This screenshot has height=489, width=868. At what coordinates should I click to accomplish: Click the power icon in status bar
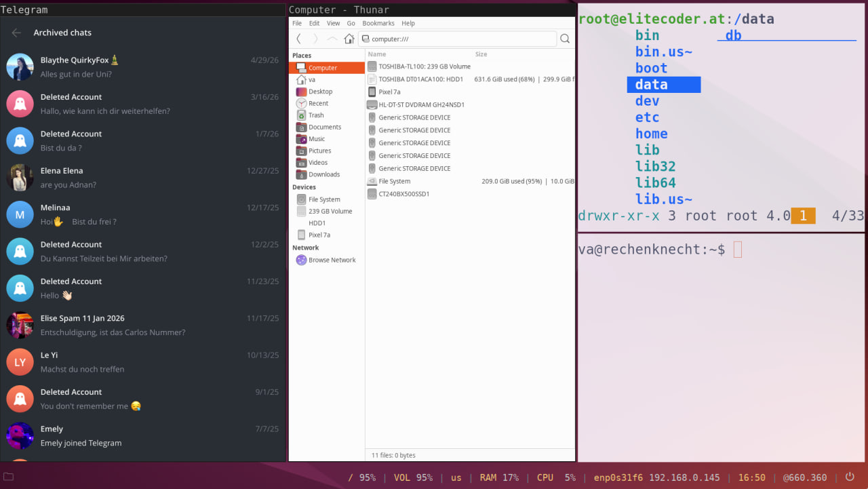[850, 477]
